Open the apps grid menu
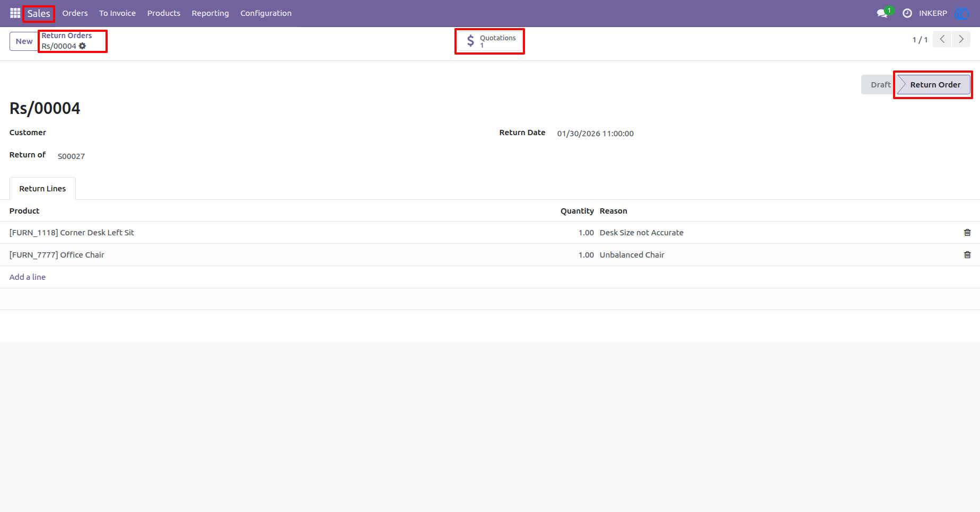Viewport: 980px width, 512px height. [15, 13]
